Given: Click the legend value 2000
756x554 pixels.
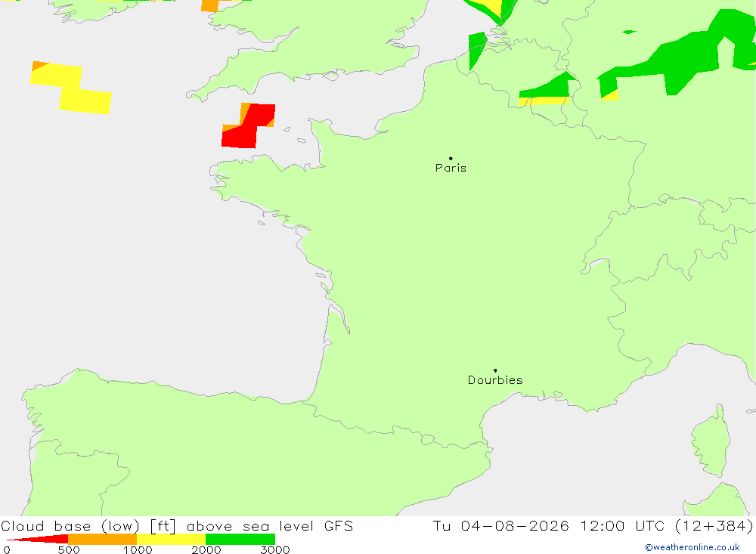Looking at the screenshot, I should click(206, 550).
